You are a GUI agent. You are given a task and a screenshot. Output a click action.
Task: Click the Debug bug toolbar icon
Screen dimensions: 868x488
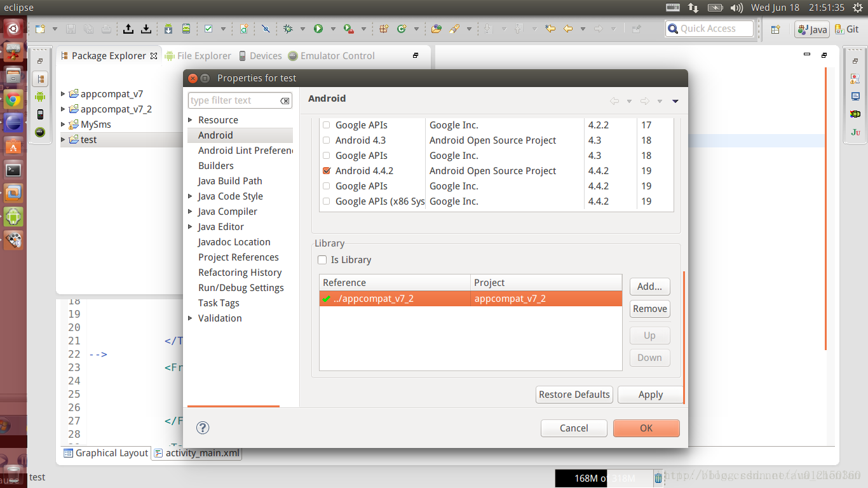[288, 29]
